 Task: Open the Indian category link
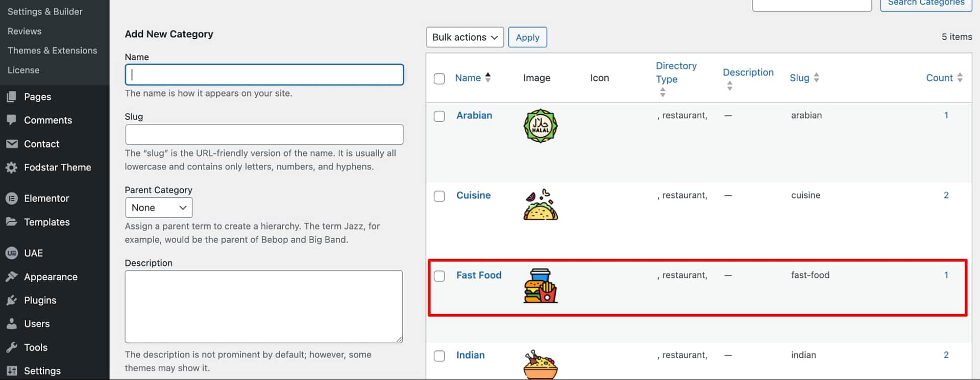tap(470, 355)
